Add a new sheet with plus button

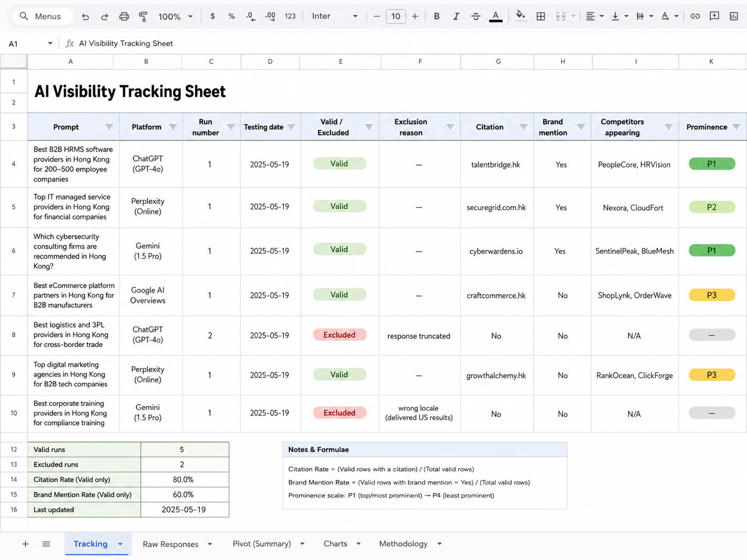[25, 544]
